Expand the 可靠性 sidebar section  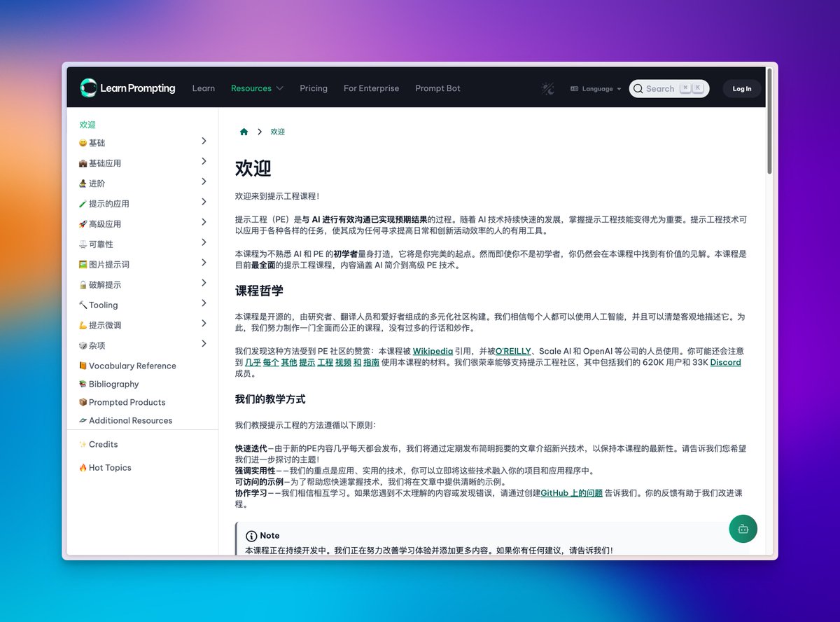[x=204, y=242]
